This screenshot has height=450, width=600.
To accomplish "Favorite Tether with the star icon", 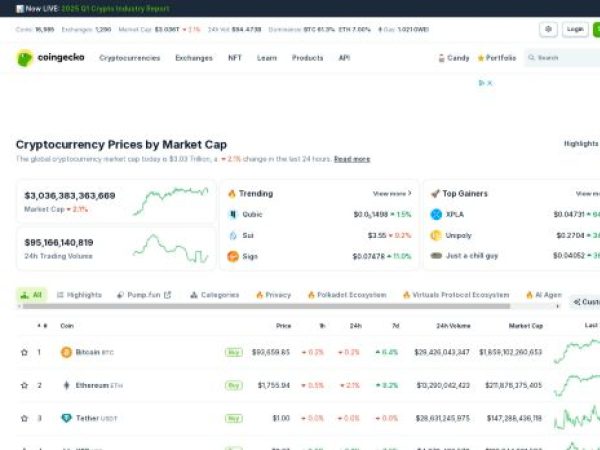I will [24, 418].
